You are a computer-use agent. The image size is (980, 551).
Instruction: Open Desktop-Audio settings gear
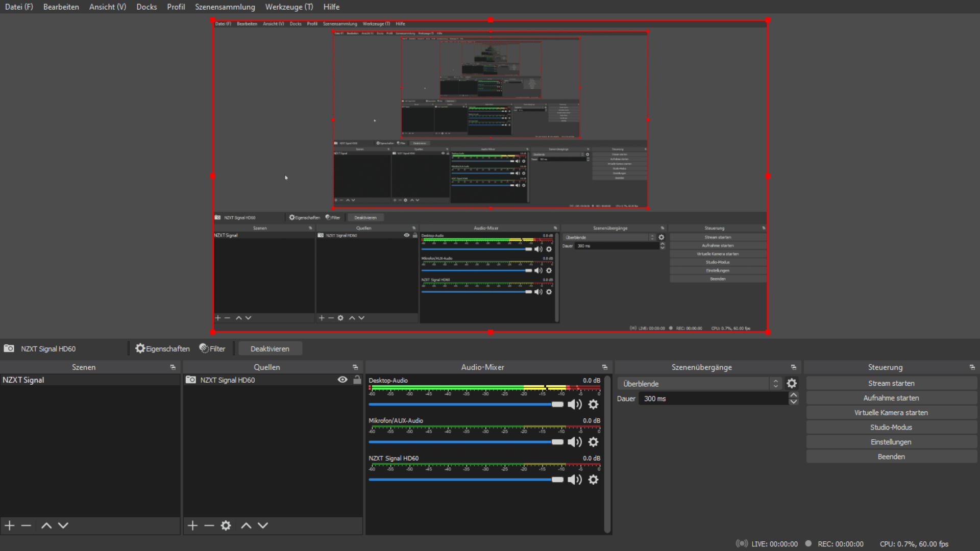(x=593, y=405)
